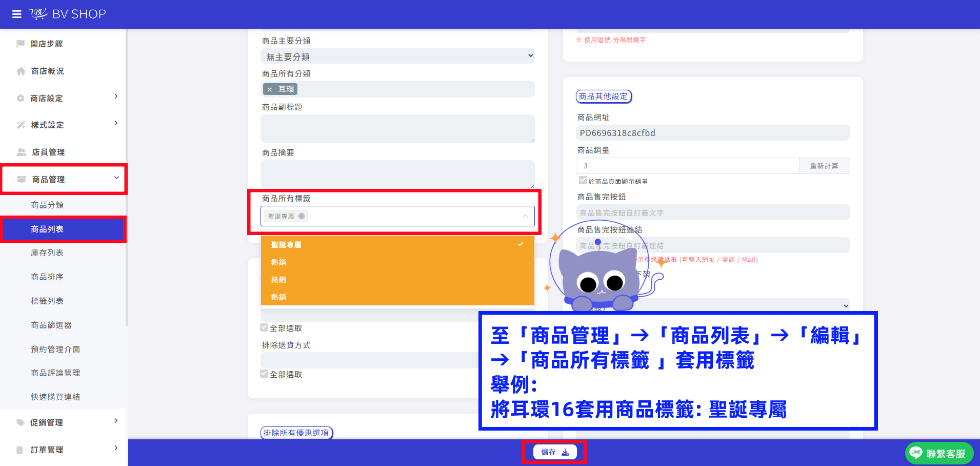Collapse the 商品管理 menu chevron

pyautogui.click(x=116, y=178)
